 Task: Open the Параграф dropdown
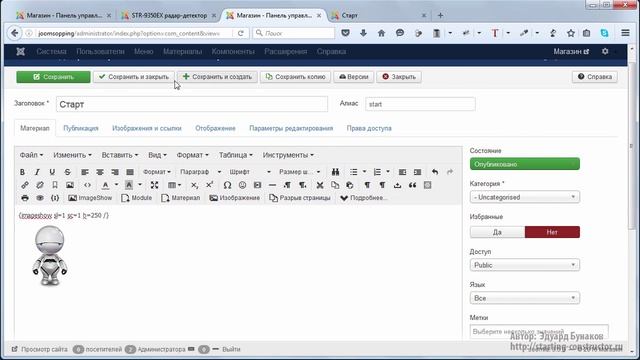point(200,172)
